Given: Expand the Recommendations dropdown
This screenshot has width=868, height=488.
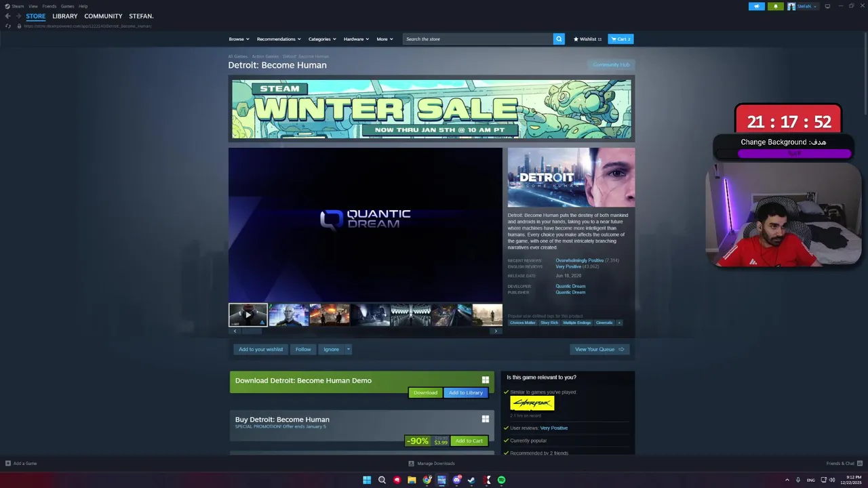Looking at the screenshot, I should coord(279,39).
